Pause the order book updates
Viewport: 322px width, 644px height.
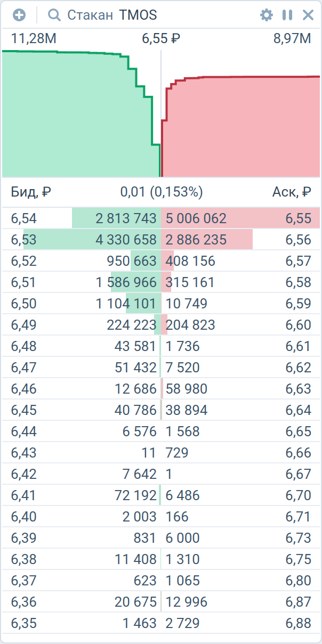click(x=287, y=15)
